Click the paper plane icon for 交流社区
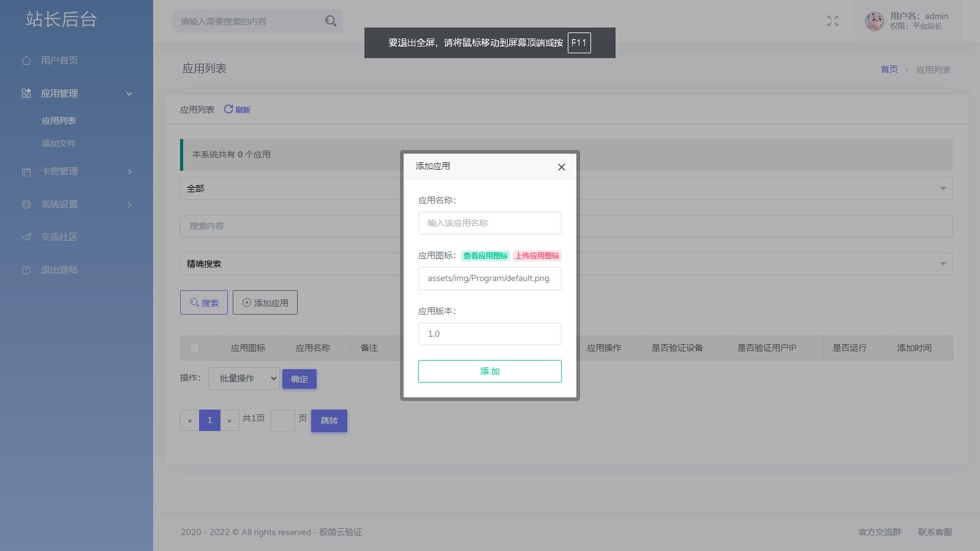This screenshot has height=551, width=980. click(x=26, y=237)
